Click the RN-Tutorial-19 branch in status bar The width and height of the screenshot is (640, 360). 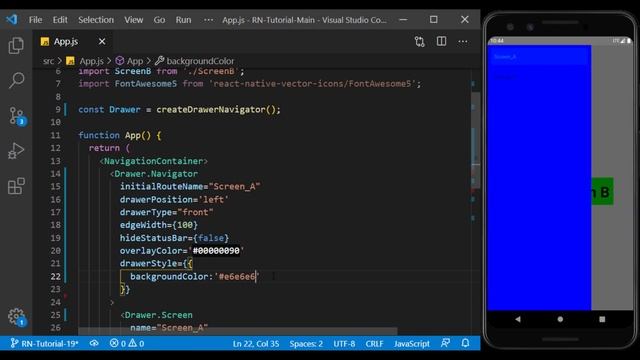pos(44,344)
